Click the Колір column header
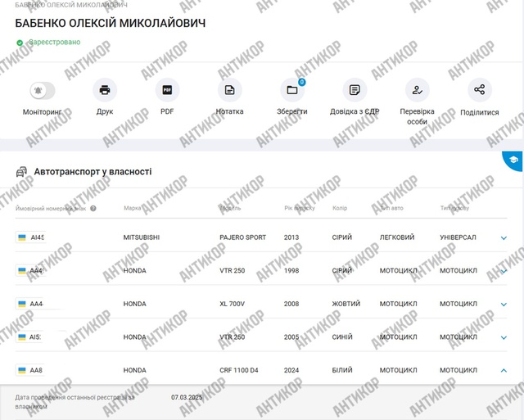524x420 pixels. (340, 208)
